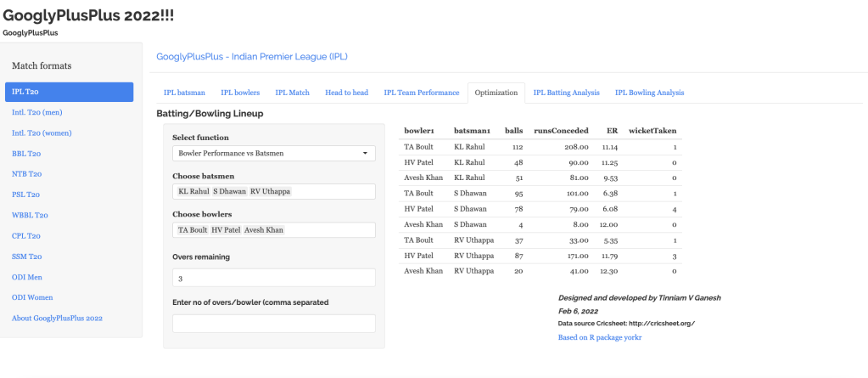Image resolution: width=868 pixels, height=378 pixels.
Task: Open IPL Bowling Analysis tab
Action: tap(649, 93)
